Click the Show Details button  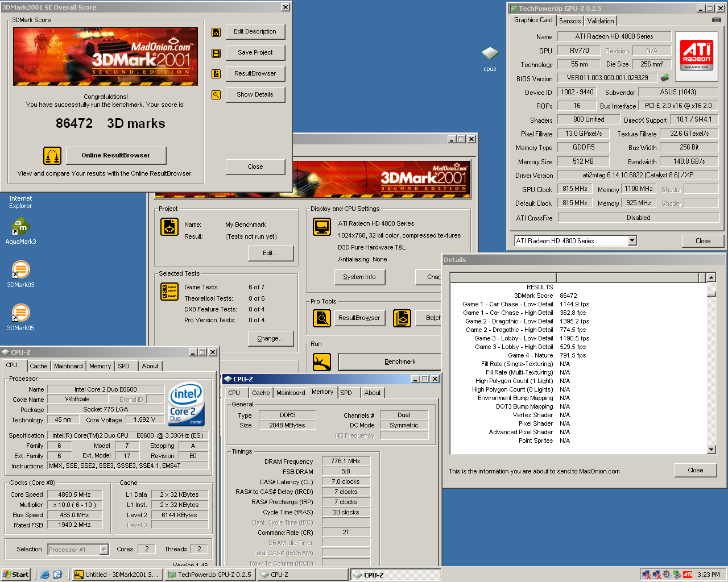255,95
